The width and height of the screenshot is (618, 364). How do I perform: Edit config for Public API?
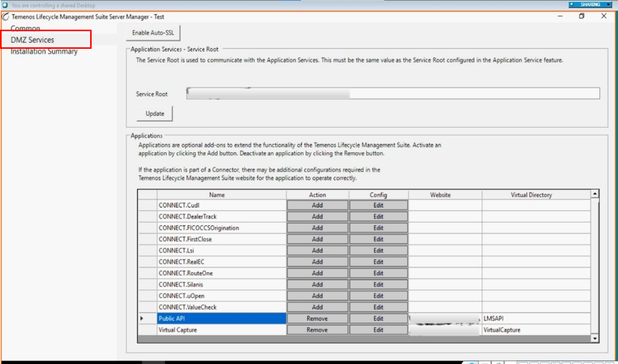pyautogui.click(x=378, y=318)
